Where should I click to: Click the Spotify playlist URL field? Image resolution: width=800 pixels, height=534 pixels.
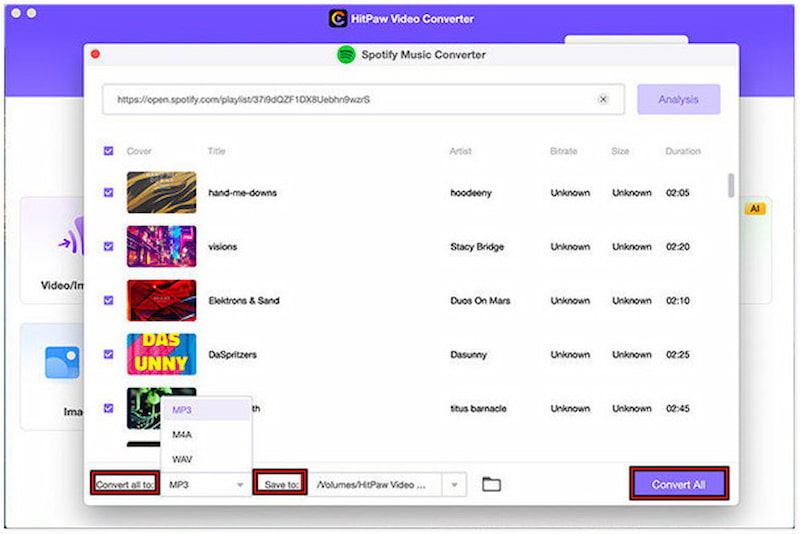(363, 99)
